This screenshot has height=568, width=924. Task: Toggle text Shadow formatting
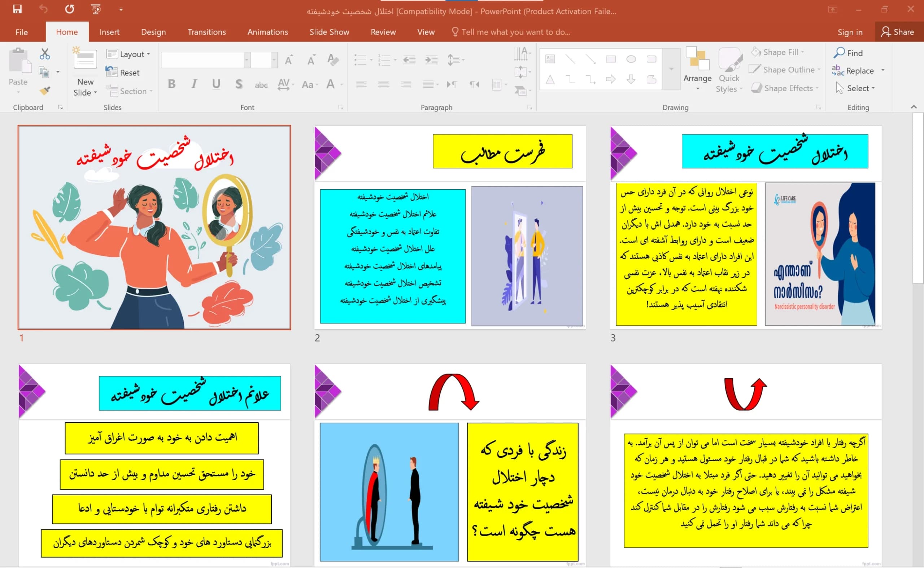(x=239, y=84)
